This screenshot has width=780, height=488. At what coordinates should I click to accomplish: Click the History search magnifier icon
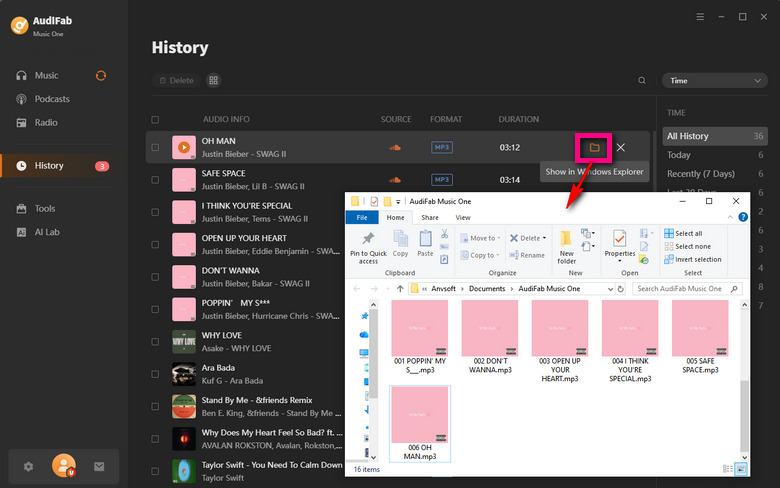(642, 81)
